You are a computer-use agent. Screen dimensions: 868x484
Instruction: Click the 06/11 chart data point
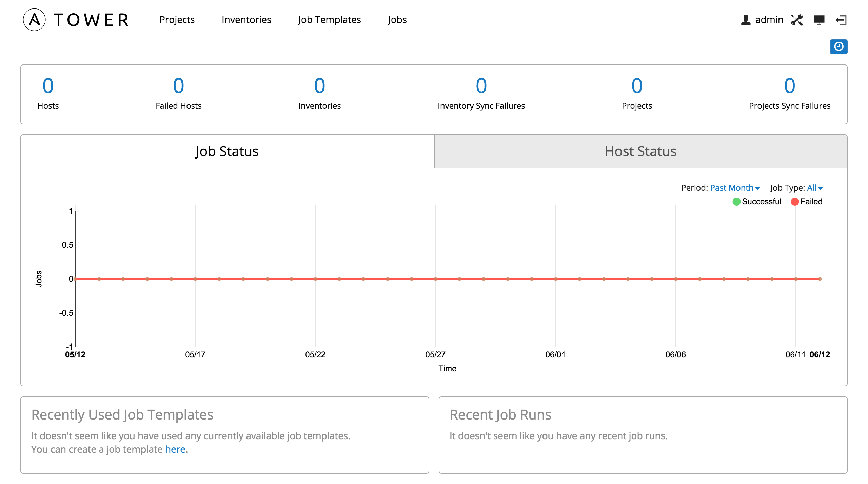796,279
